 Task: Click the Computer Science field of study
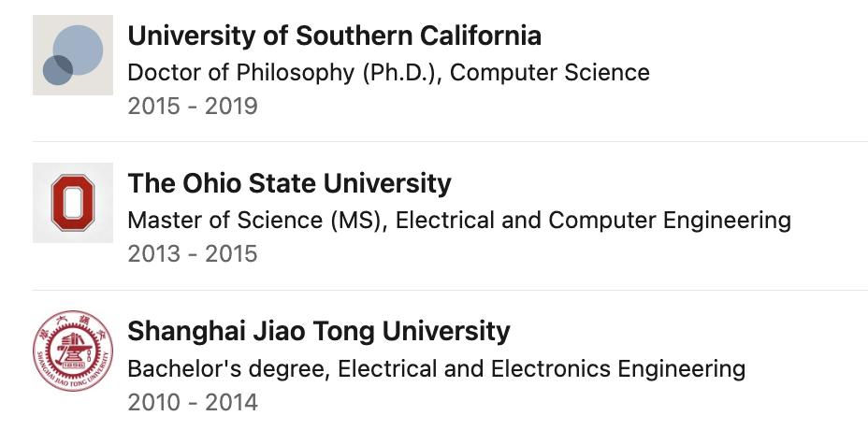(x=550, y=73)
